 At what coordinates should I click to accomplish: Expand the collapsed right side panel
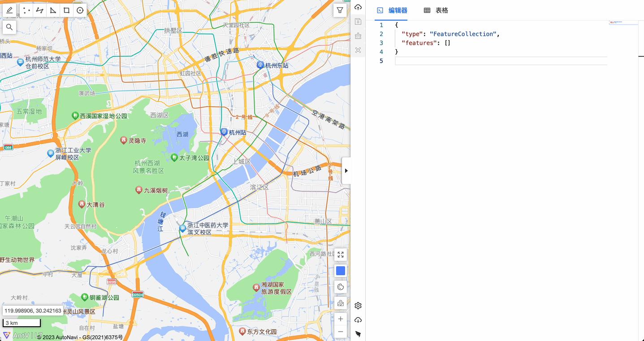point(346,170)
